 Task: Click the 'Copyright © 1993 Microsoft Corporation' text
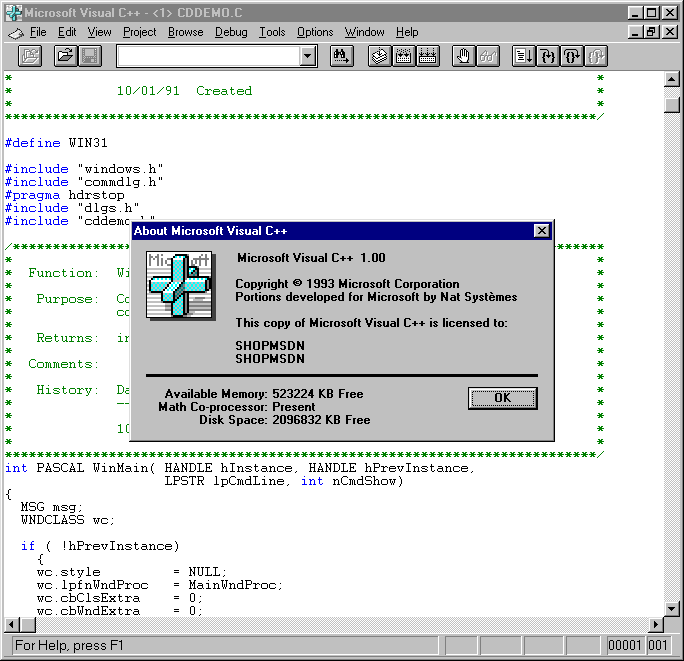[347, 284]
